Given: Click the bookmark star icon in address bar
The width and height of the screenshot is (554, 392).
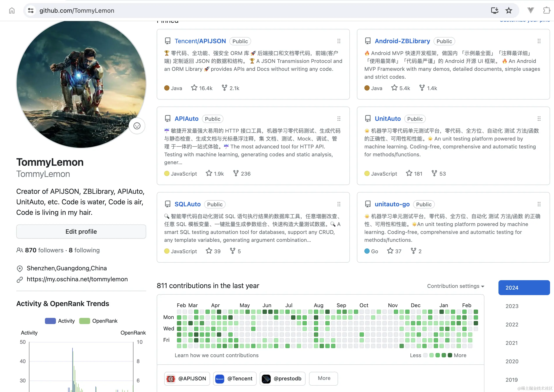Looking at the screenshot, I should pyautogui.click(x=509, y=11).
